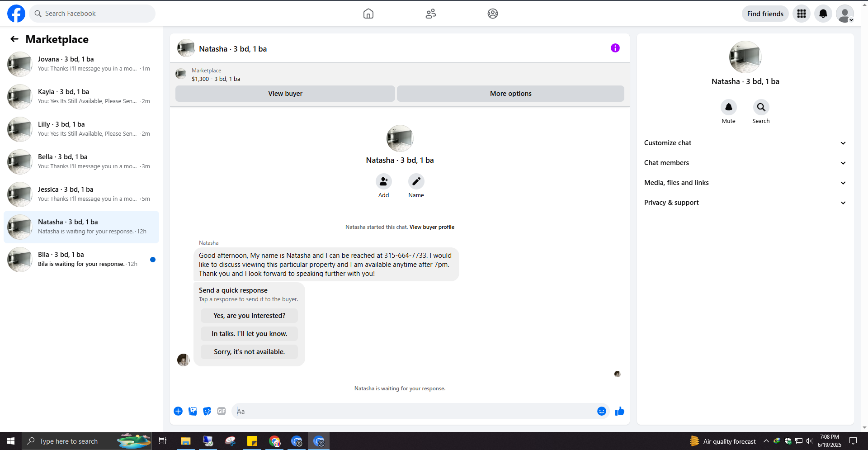This screenshot has height=450, width=868.
Task: Click the taskbar clock showing 7:08 PM
Action: pos(830,441)
